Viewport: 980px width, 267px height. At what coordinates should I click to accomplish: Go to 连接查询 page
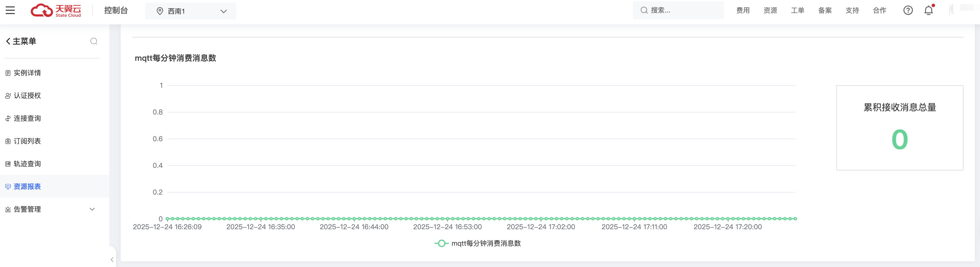[27, 118]
